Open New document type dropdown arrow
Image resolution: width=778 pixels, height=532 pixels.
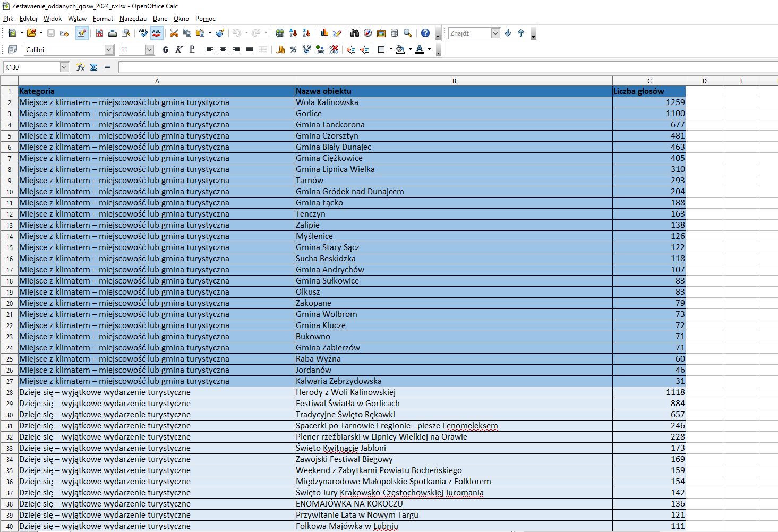(22, 33)
